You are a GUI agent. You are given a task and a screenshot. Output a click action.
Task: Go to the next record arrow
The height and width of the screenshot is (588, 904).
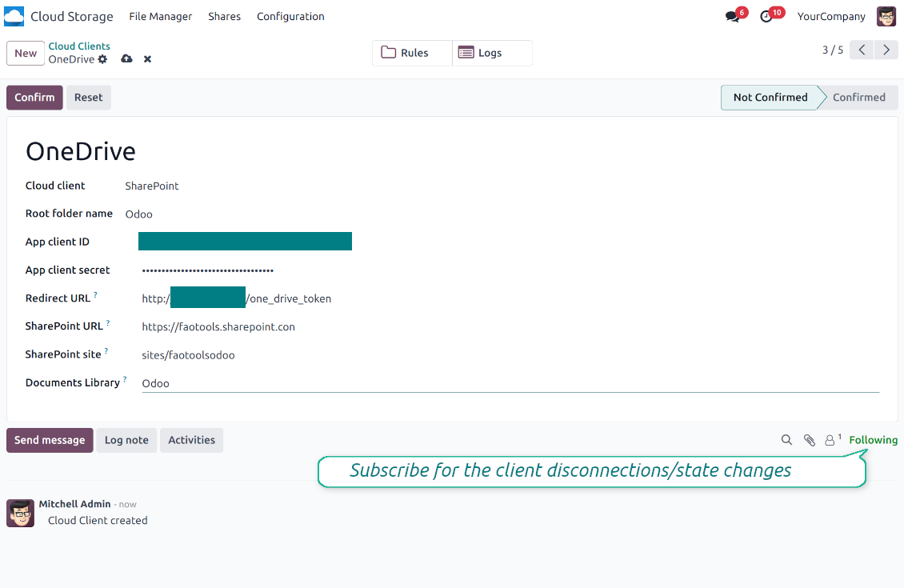pos(886,50)
